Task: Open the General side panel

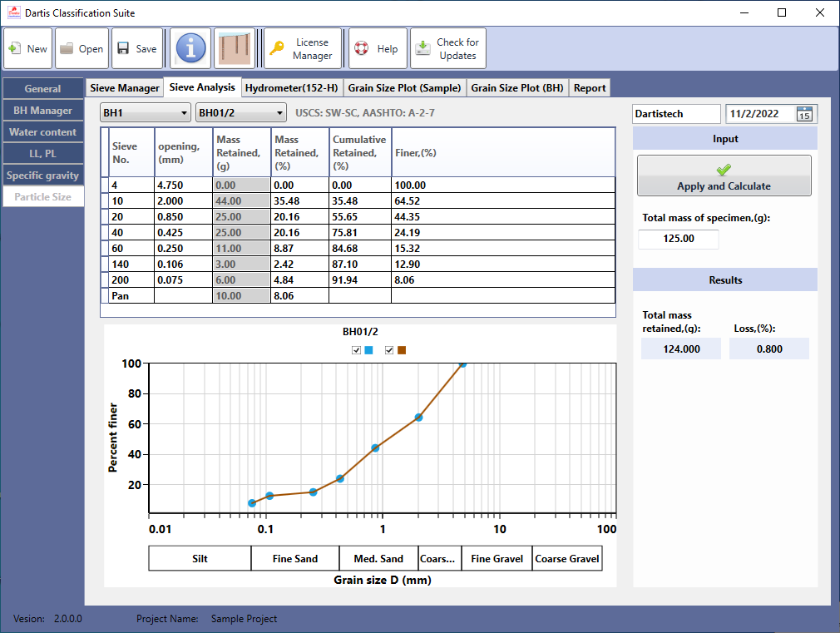Action: (43, 89)
